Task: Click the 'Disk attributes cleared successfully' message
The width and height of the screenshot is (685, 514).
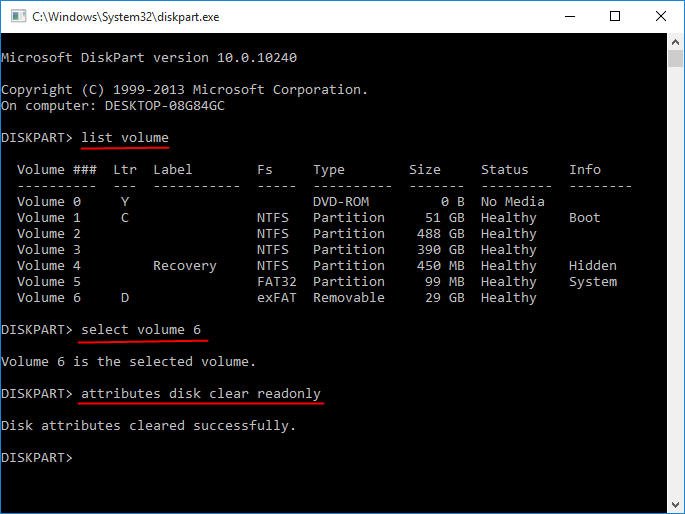Action: (149, 426)
